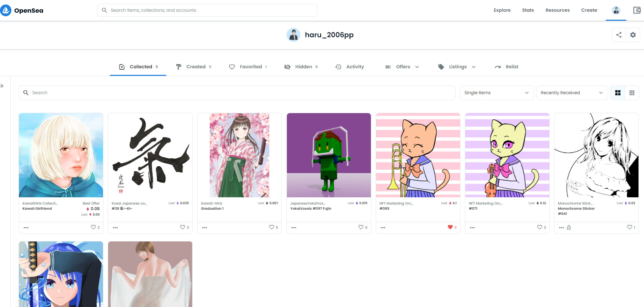Select the Created tab
Viewport: 644px width, 307px height.
(194, 67)
